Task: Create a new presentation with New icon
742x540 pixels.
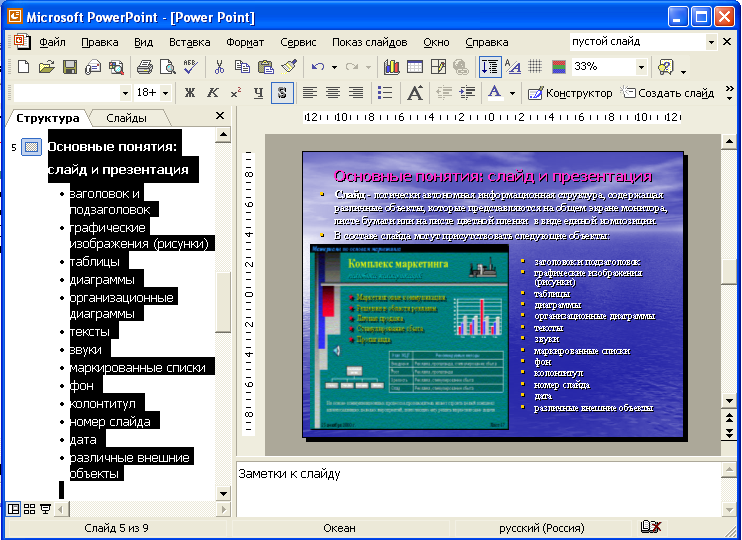Action: tap(23, 67)
